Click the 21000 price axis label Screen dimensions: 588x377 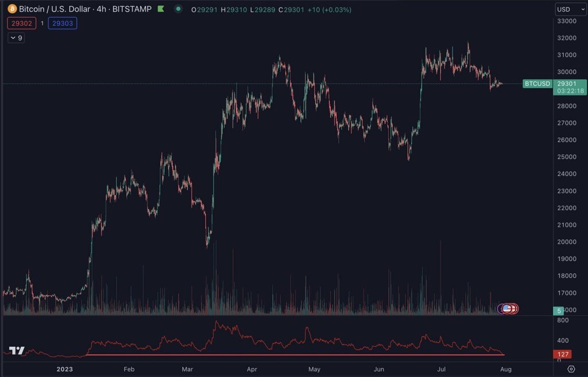(x=567, y=225)
